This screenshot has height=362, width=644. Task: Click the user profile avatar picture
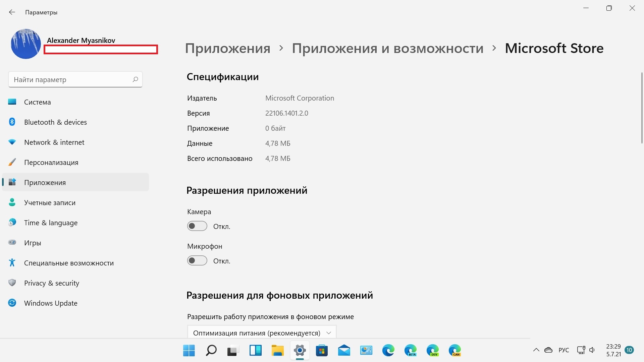click(x=26, y=44)
